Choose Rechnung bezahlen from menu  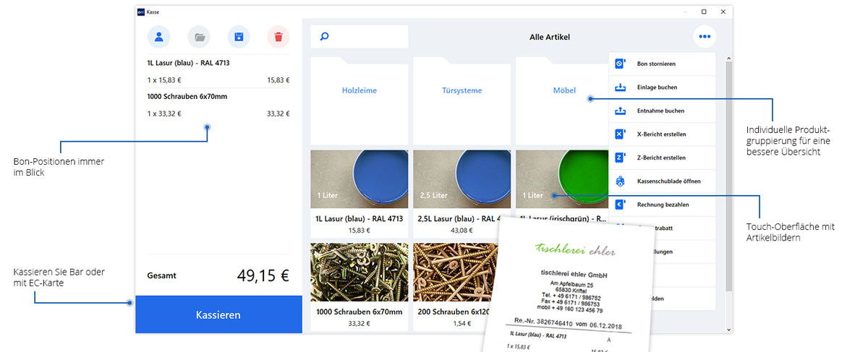(662, 205)
